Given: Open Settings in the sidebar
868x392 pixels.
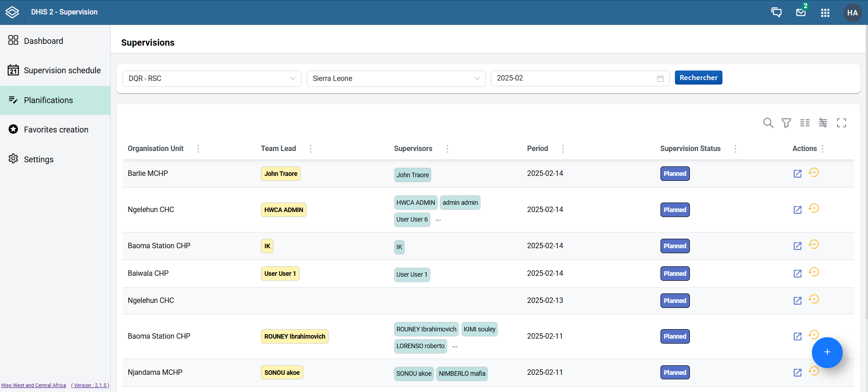Looking at the screenshot, I should [x=55, y=159].
